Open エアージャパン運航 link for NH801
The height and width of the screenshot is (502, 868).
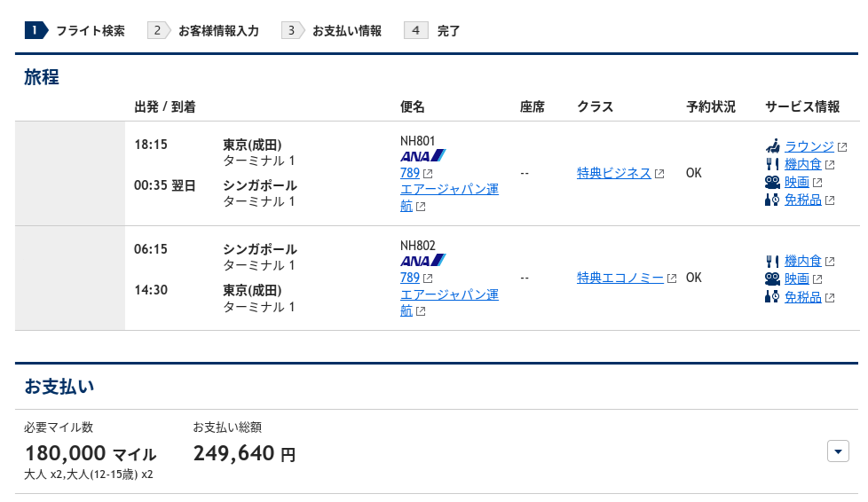click(x=449, y=197)
